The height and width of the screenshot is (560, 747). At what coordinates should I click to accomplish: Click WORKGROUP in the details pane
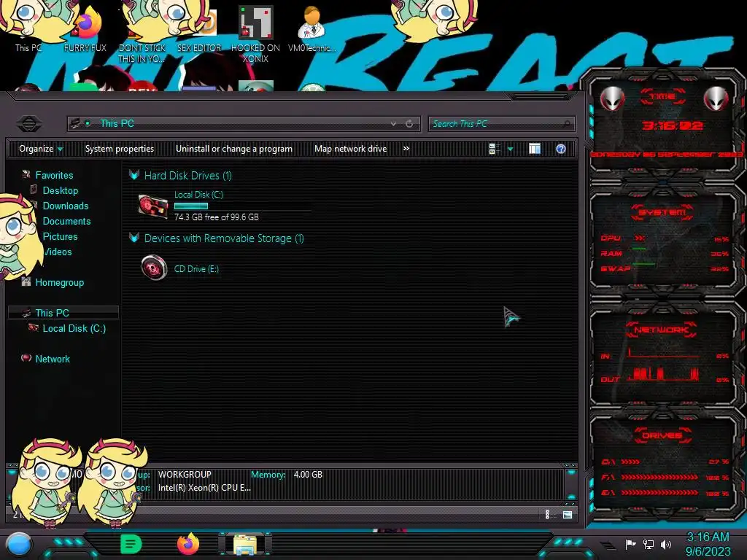click(x=185, y=475)
